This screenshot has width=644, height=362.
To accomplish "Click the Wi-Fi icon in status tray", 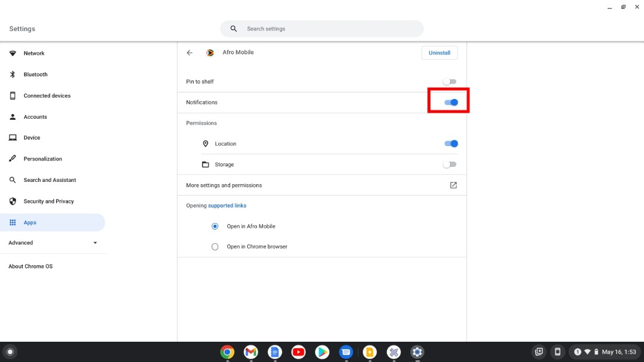I will (587, 352).
